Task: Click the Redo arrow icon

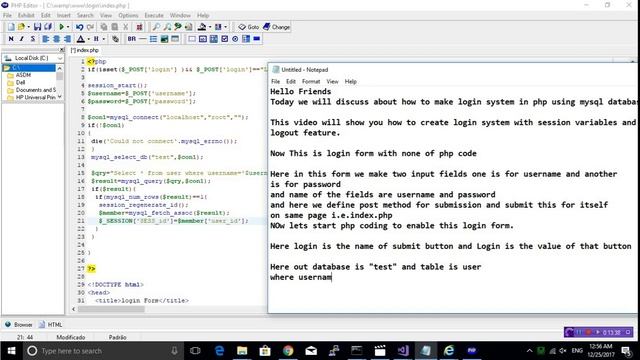Action: tap(90, 27)
